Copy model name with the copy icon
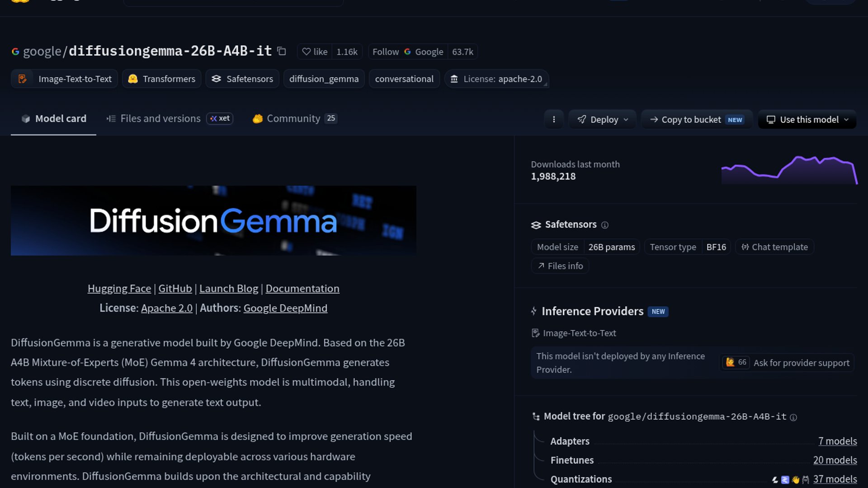This screenshot has height=488, width=868. [x=282, y=51]
